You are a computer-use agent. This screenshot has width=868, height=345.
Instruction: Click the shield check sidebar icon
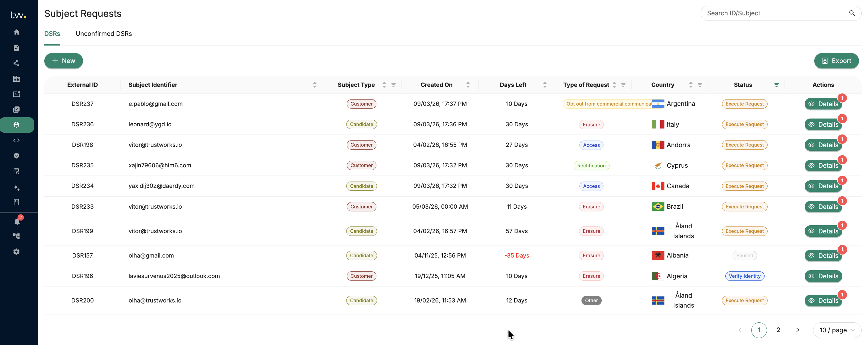(x=17, y=156)
